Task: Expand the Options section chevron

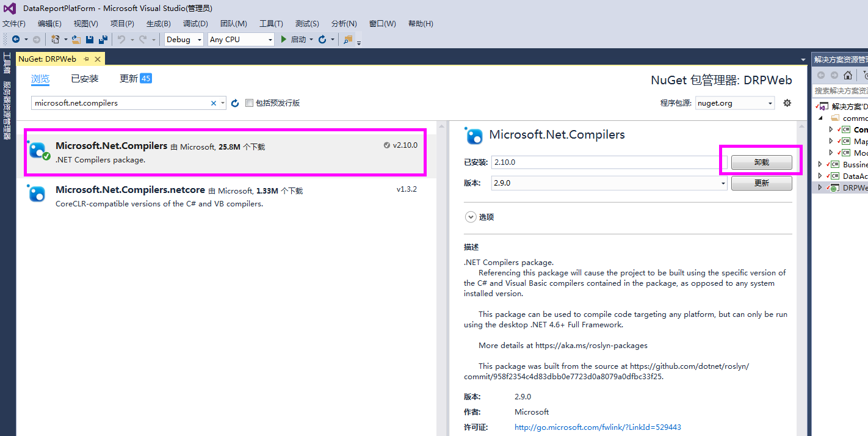Action: point(470,217)
